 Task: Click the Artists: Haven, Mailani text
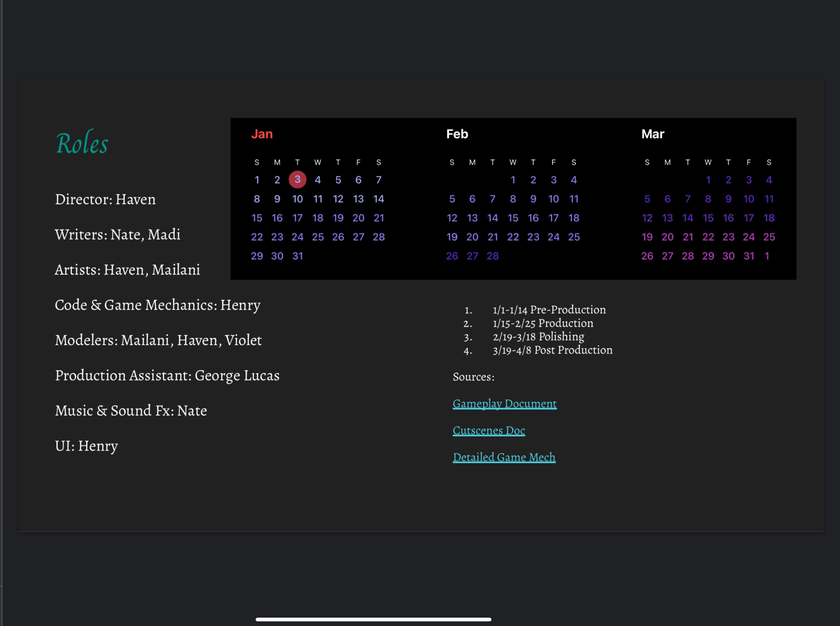point(127,270)
